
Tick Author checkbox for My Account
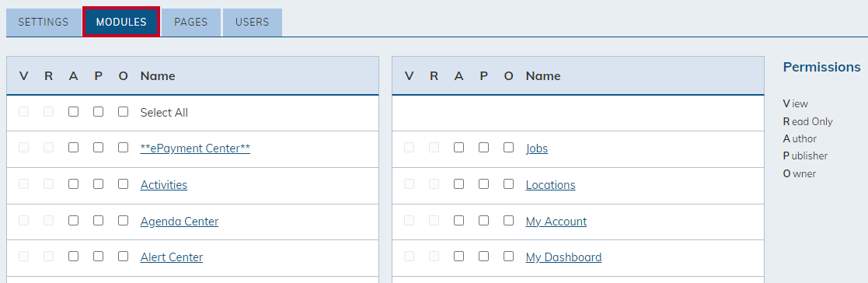pyautogui.click(x=458, y=221)
